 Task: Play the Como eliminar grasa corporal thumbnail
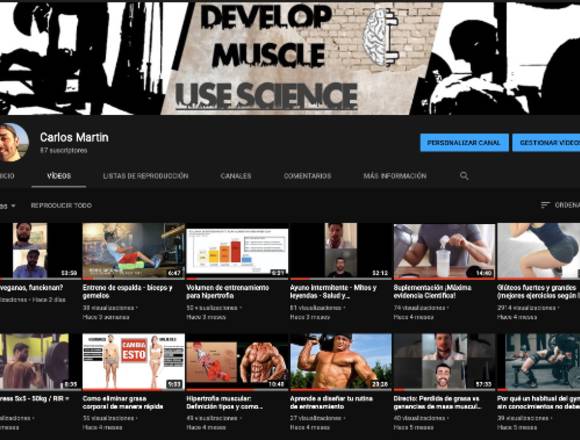click(134, 362)
